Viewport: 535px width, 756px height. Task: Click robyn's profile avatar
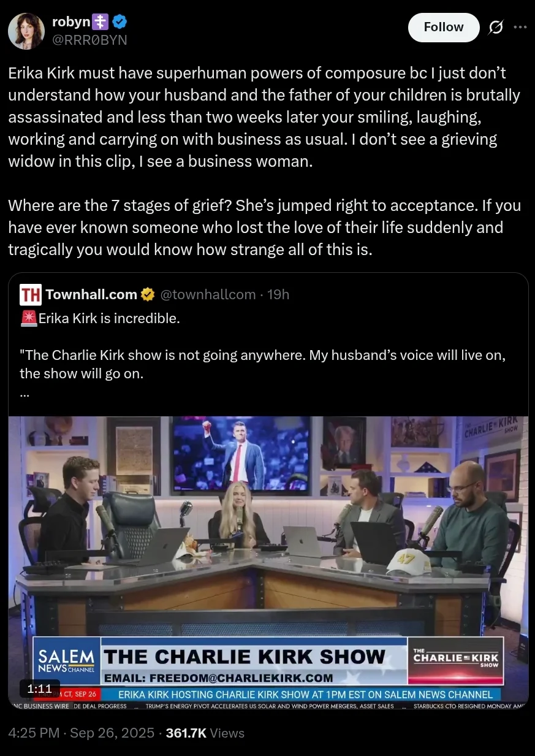(x=27, y=31)
